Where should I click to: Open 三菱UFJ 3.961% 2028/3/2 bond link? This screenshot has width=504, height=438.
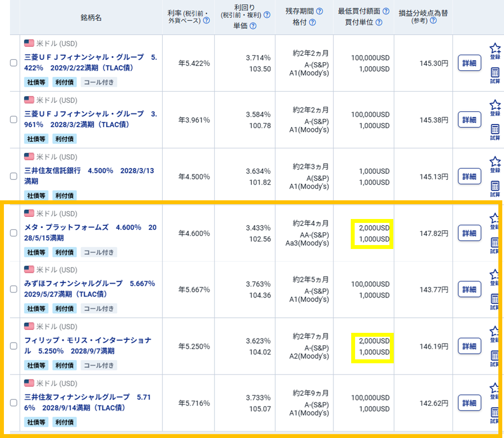[x=90, y=119]
